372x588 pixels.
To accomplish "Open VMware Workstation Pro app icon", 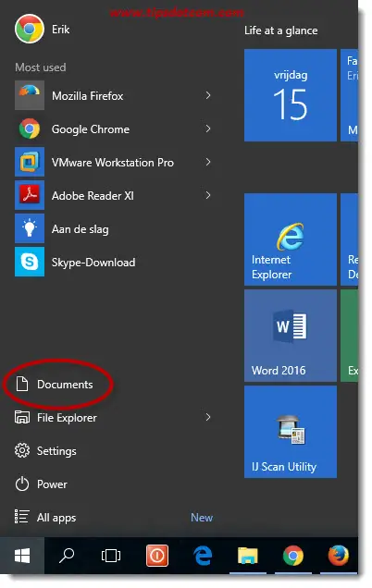I will tap(30, 162).
